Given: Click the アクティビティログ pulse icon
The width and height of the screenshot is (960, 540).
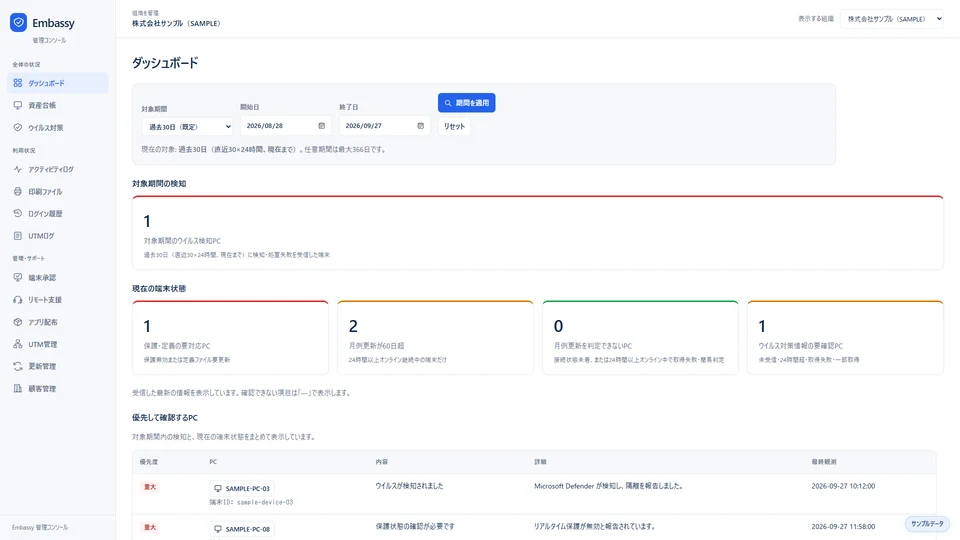Looking at the screenshot, I should tap(18, 169).
